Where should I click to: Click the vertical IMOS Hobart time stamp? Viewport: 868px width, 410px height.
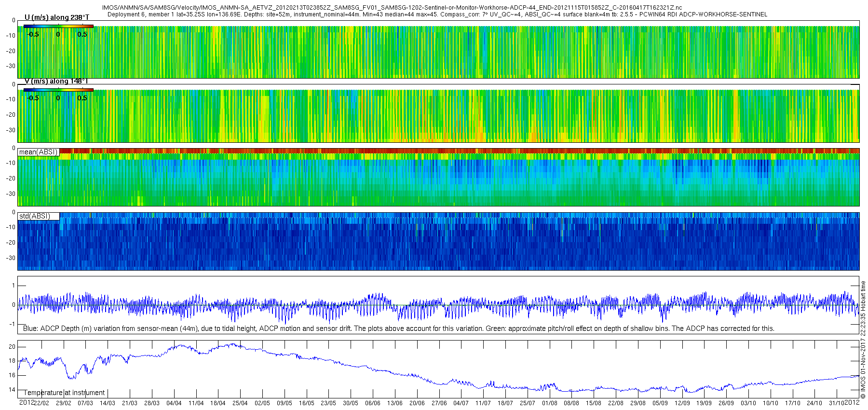(863, 340)
